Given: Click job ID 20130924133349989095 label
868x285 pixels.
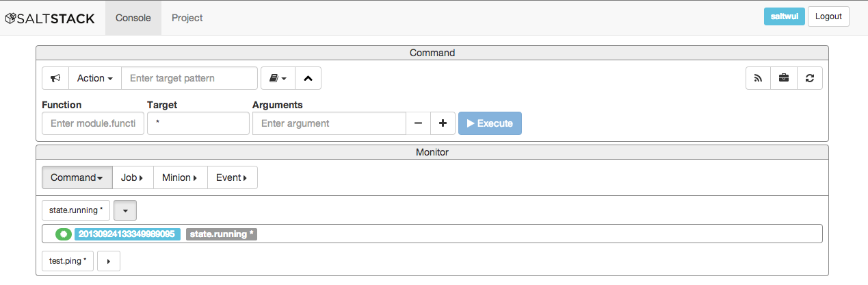Looking at the screenshot, I should tap(127, 234).
